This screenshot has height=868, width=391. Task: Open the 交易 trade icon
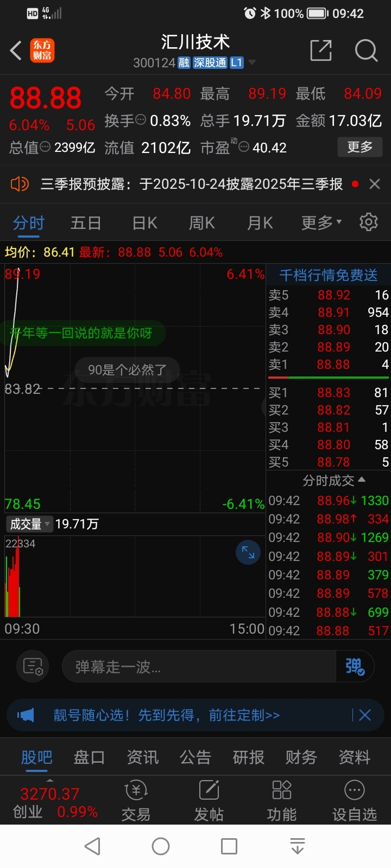(136, 801)
